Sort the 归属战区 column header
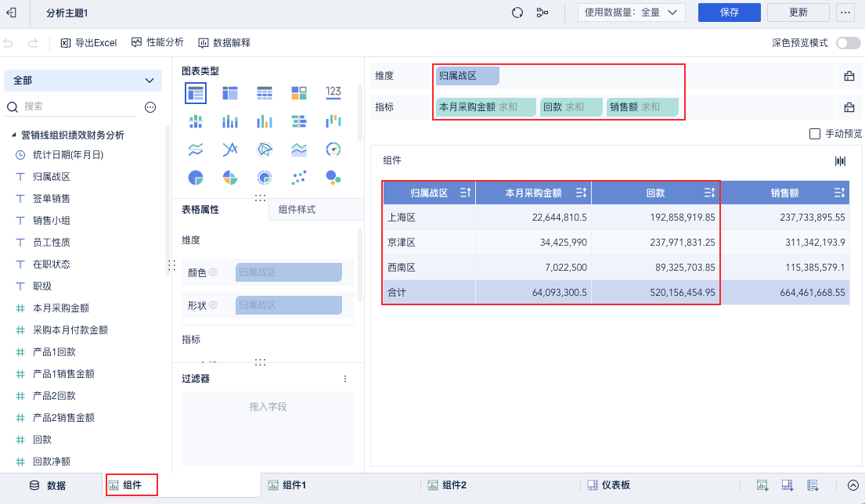865x504 pixels. click(466, 193)
